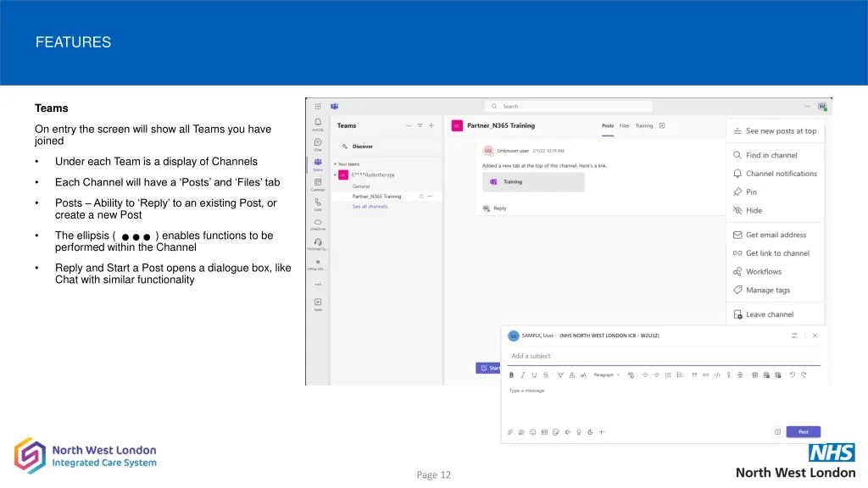The height and width of the screenshot is (488, 868).
Task: Click the plus to join or create a team
Action: point(431,125)
